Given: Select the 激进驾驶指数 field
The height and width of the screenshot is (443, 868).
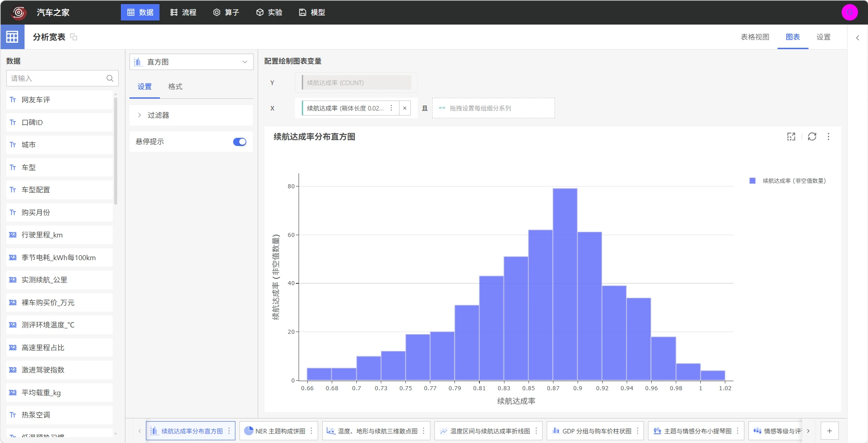Looking at the screenshot, I should (60, 370).
